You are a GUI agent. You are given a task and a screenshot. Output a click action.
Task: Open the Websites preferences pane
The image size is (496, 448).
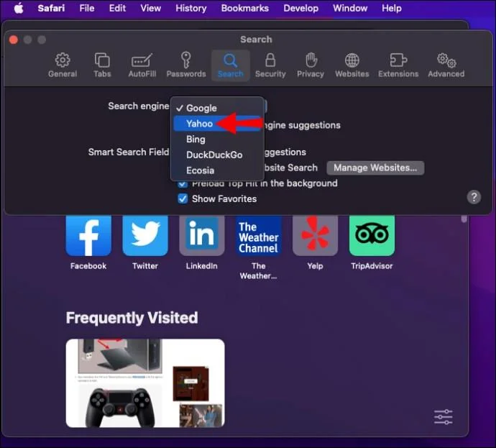click(352, 65)
